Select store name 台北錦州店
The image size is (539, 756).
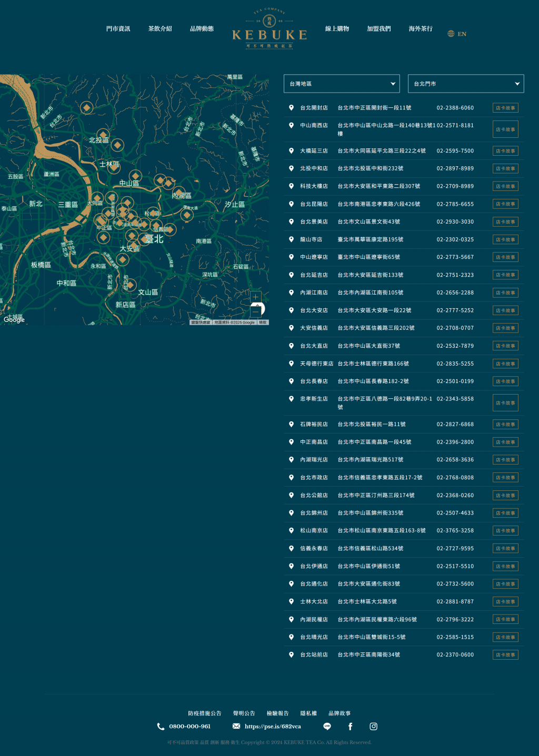pos(314,513)
